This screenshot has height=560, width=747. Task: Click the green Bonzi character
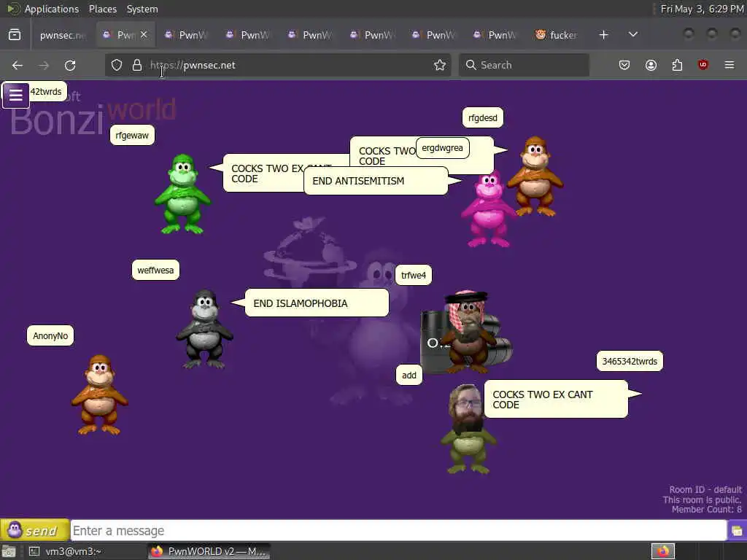click(182, 194)
